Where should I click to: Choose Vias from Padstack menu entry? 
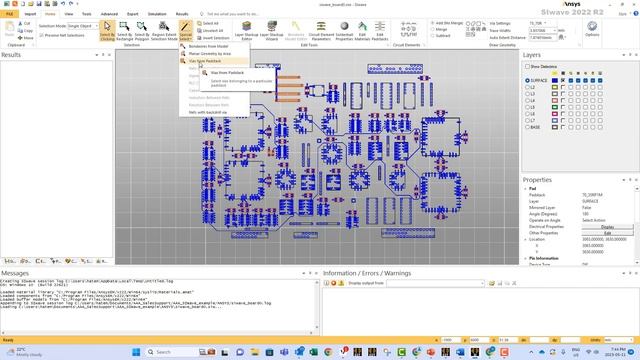coord(214,61)
